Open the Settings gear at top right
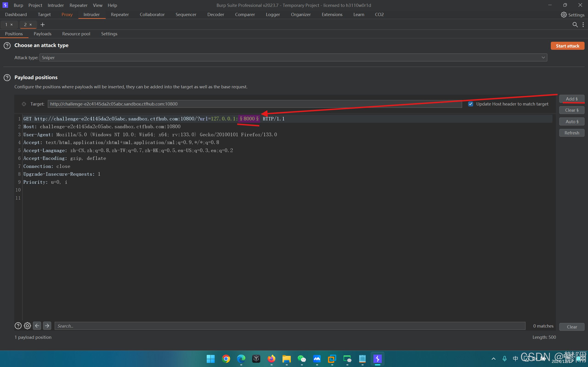The width and height of the screenshot is (588, 367). pos(572,15)
